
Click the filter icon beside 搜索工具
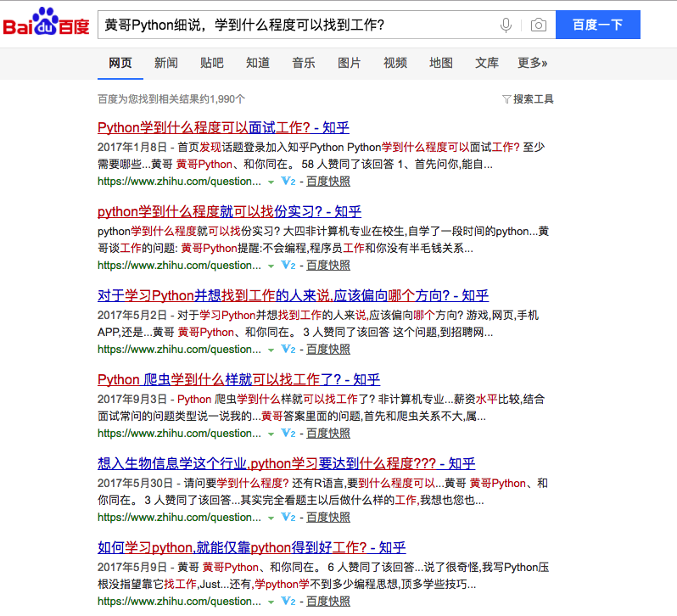tap(506, 99)
